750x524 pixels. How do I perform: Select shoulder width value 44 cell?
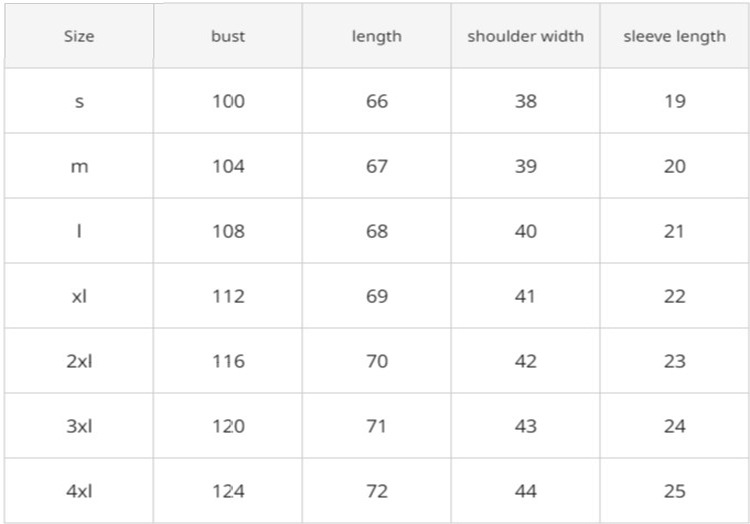(525, 491)
